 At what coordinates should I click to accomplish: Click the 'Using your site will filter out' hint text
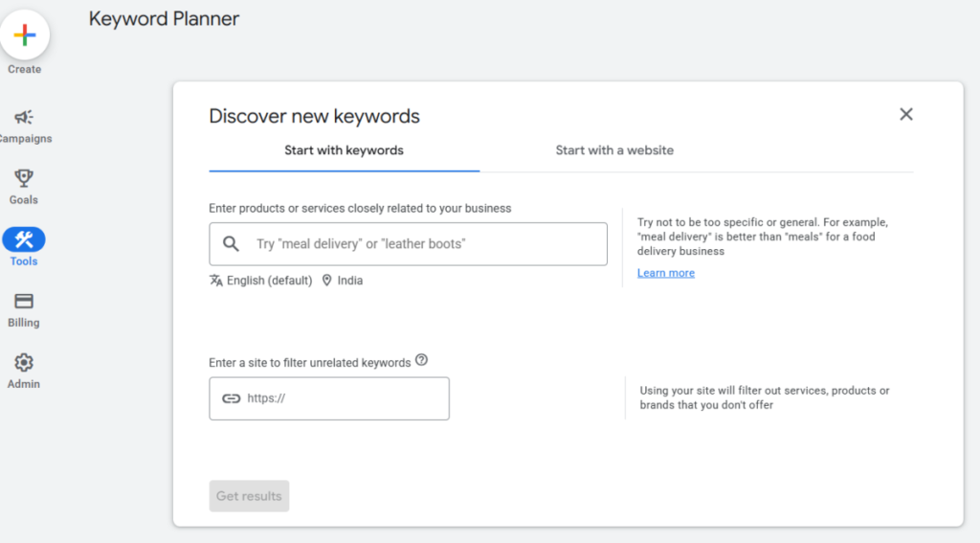click(x=765, y=397)
